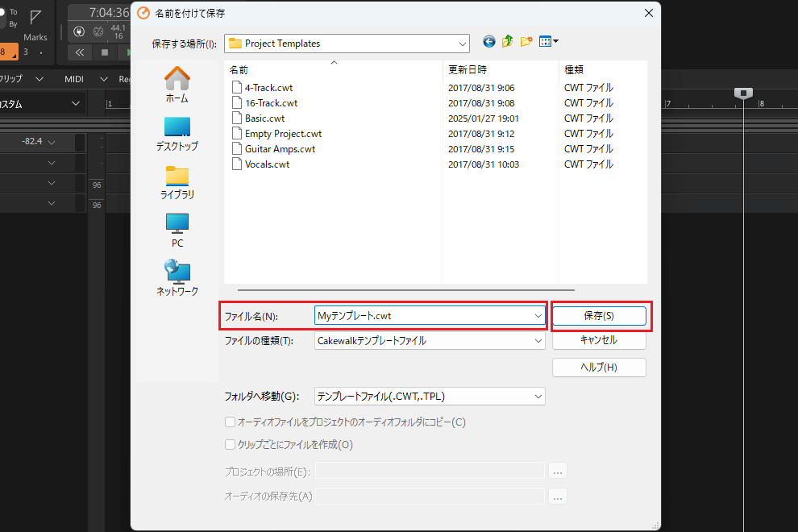Viewport: 798px width, 532px height.
Task: Open the ファイルの種類 dropdown
Action: [538, 341]
